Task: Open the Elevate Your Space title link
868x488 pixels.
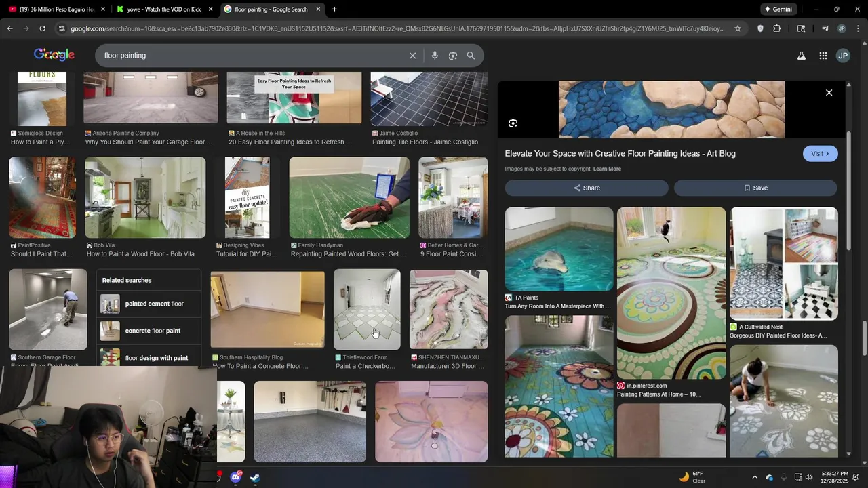Action: pyautogui.click(x=620, y=154)
